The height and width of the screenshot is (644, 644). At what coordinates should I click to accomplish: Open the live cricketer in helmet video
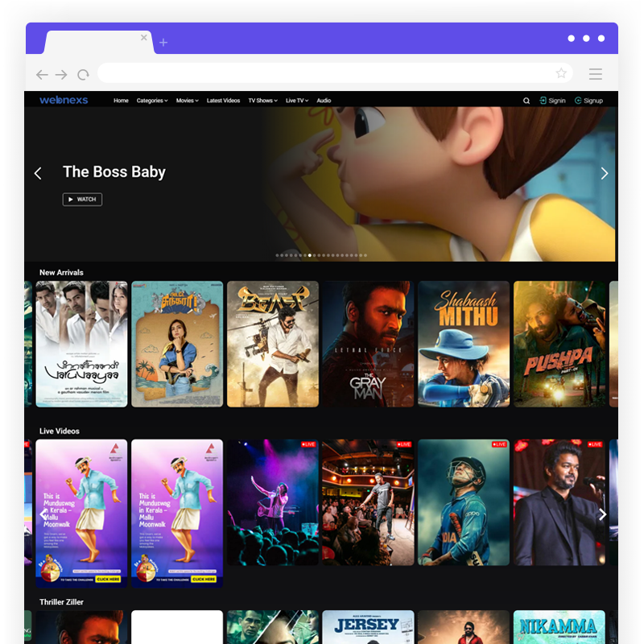[464, 502]
